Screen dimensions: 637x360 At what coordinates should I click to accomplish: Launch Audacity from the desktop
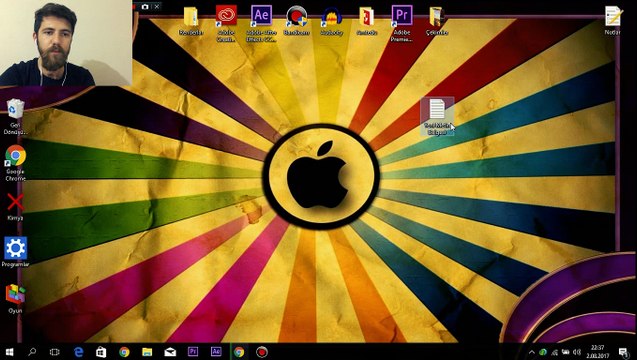click(x=332, y=20)
